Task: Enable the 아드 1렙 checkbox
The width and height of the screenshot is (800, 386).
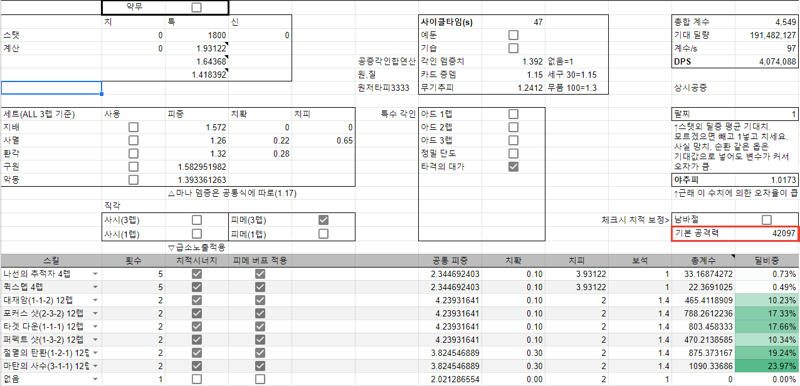Action: point(513,114)
